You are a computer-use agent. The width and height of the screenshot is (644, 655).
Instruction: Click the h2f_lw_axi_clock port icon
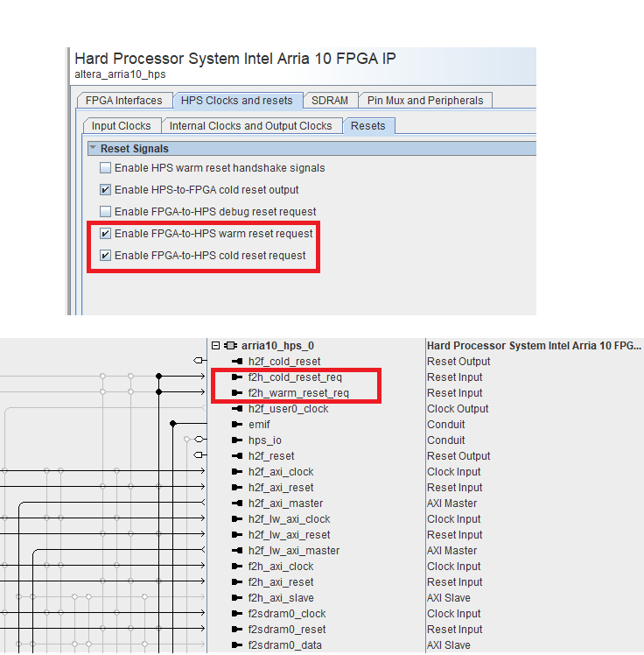[x=237, y=518]
